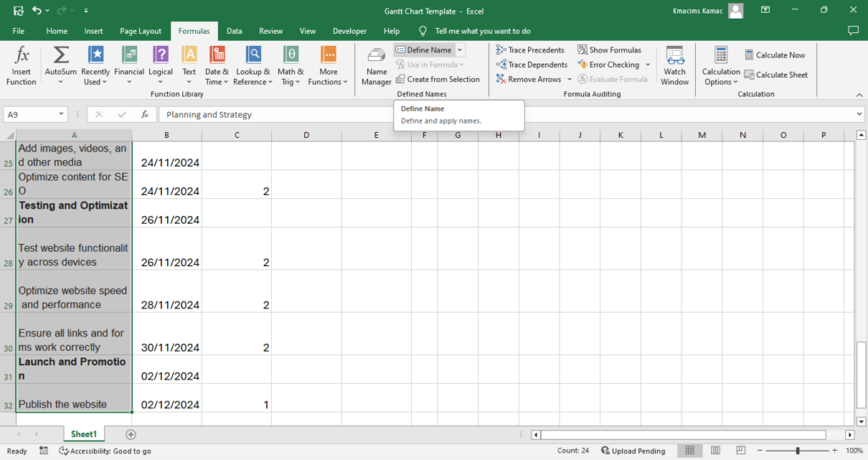This screenshot has width=868, height=460.
Task: Click the Save icon
Action: tap(19, 10)
